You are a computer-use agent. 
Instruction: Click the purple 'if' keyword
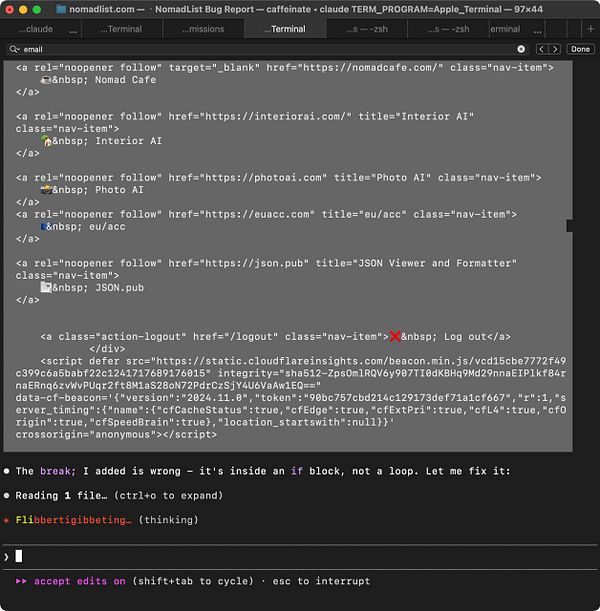point(296,471)
